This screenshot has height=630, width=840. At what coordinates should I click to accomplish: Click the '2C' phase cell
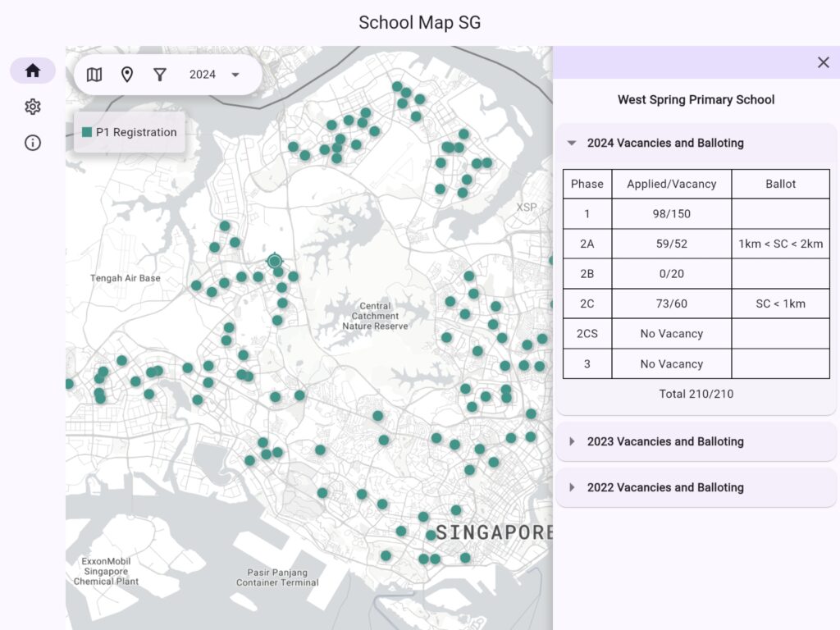click(587, 304)
